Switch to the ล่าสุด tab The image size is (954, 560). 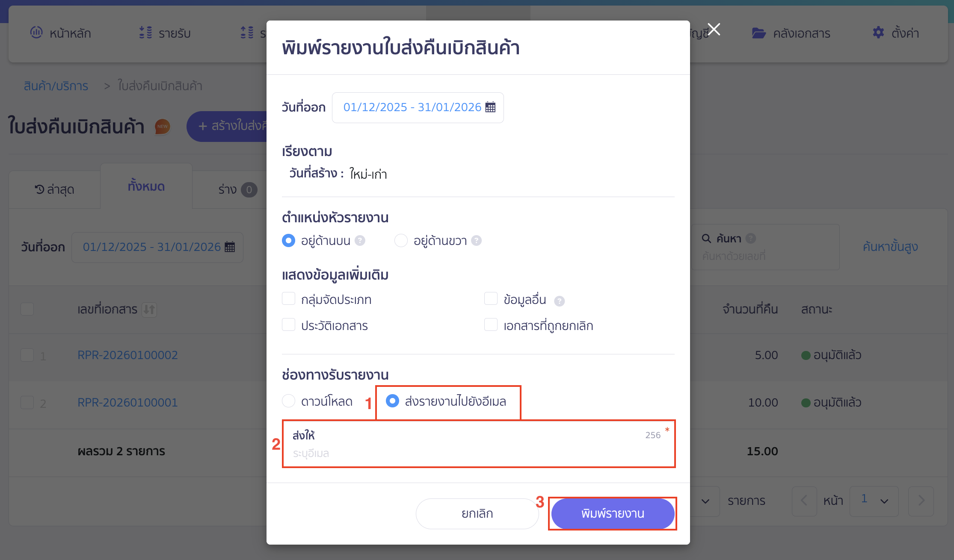(x=54, y=189)
